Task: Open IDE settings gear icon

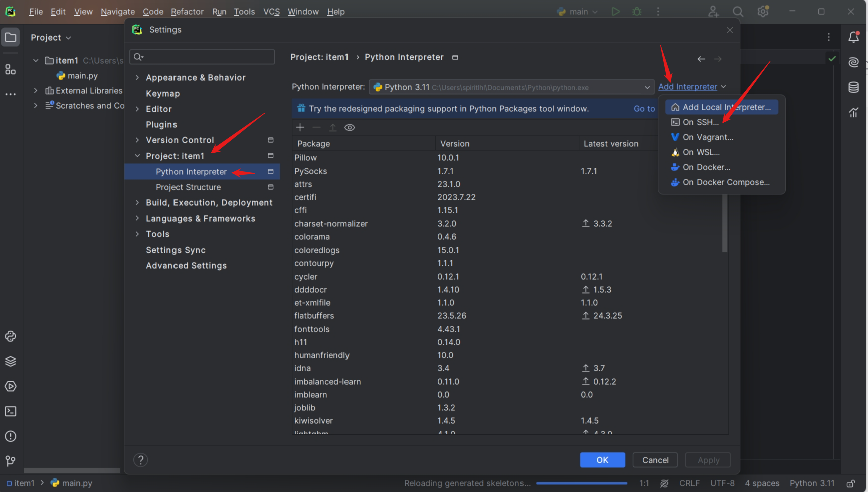Action: pos(763,11)
